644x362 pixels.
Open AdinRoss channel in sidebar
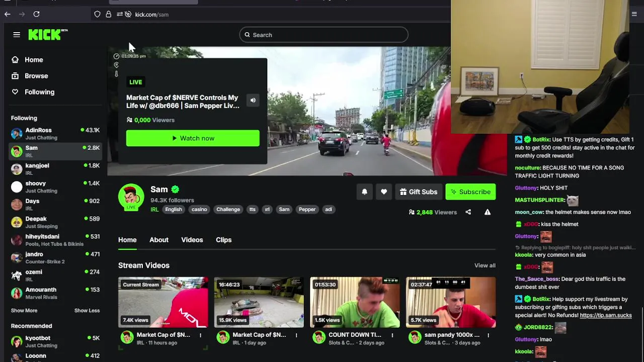coord(55,134)
